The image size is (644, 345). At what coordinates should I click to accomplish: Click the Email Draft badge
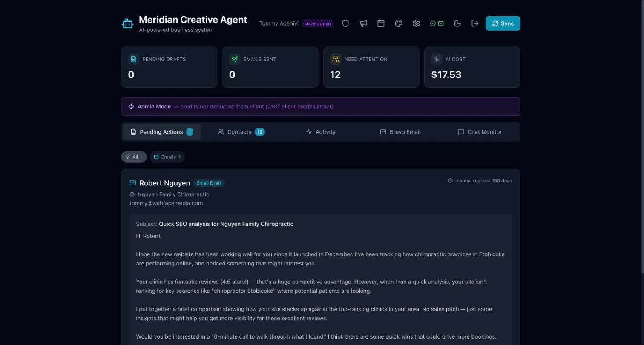(209, 183)
